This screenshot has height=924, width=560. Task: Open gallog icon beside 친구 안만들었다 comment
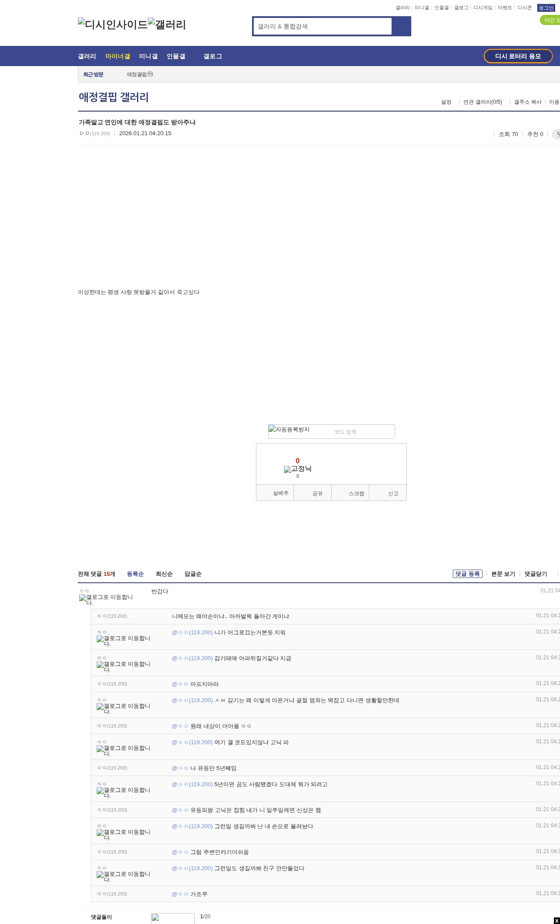[x=123, y=876]
